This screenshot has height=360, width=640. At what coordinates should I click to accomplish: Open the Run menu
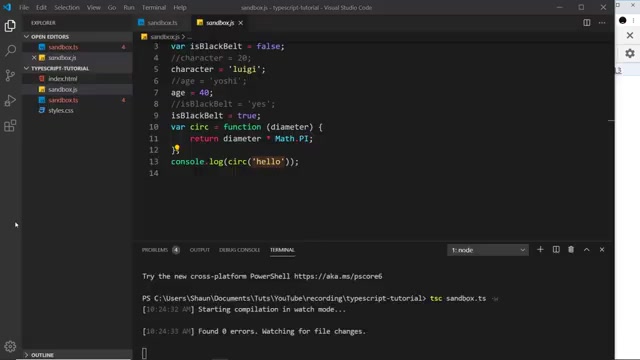tap(129, 7)
